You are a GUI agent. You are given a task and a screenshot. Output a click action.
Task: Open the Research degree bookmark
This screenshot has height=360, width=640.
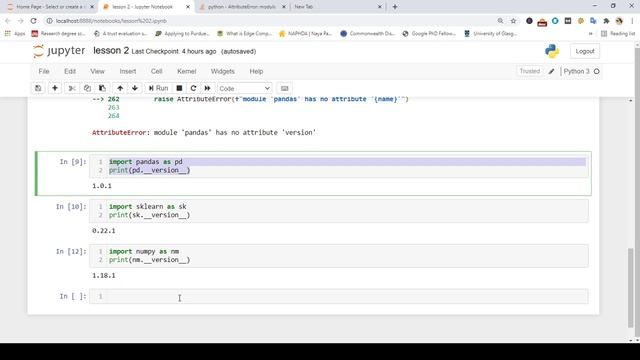[x=58, y=34]
